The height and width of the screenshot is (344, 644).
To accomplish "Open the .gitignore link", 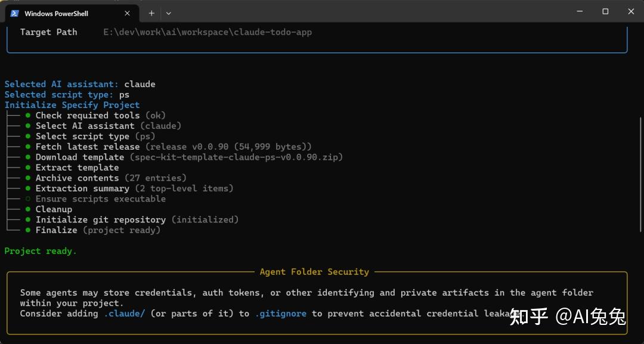I will pyautogui.click(x=281, y=313).
